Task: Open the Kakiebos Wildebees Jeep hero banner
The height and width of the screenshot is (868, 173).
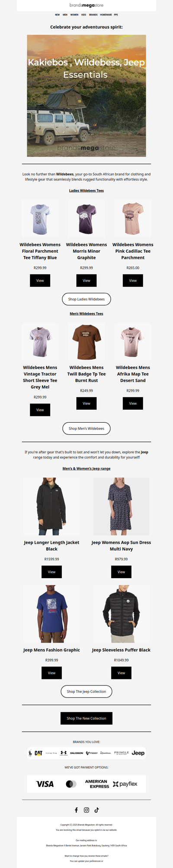Action: [86, 96]
